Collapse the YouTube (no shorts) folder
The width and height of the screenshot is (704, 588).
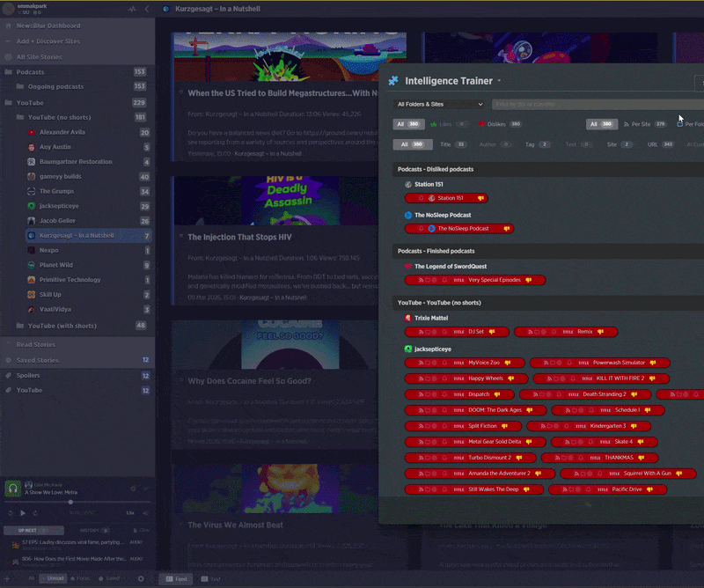(21, 117)
